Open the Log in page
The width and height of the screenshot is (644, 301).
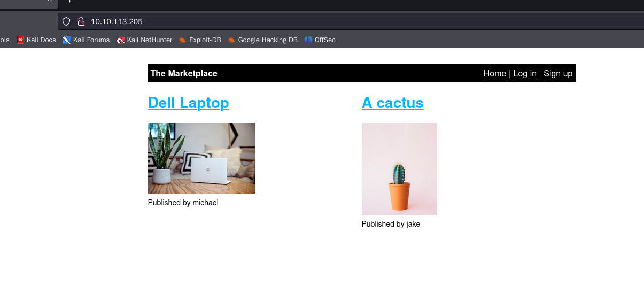[x=525, y=73]
